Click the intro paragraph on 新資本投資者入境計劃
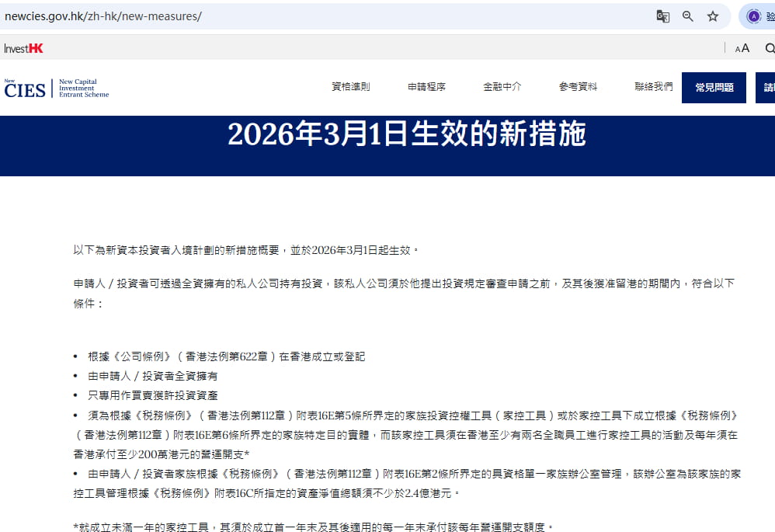Viewport: 775px width, 532px height. click(246, 250)
